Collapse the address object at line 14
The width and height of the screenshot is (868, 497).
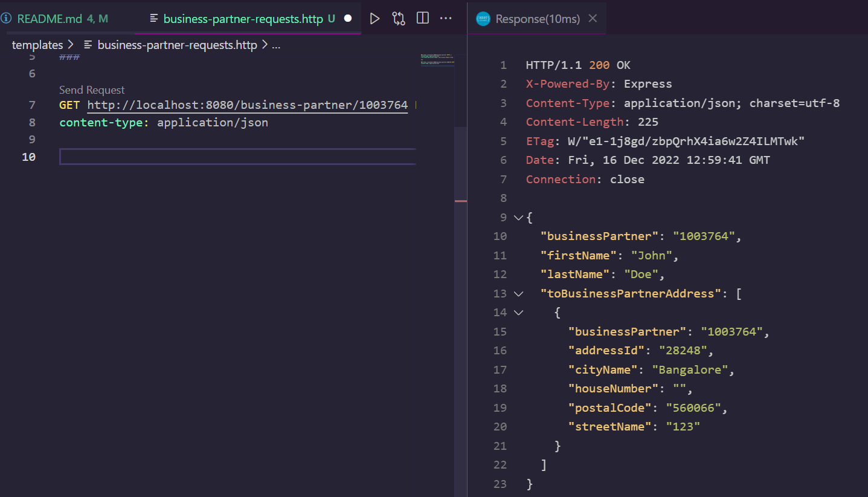(x=518, y=313)
